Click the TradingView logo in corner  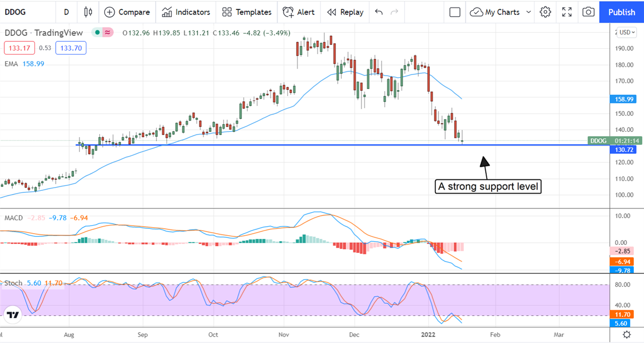(x=12, y=315)
